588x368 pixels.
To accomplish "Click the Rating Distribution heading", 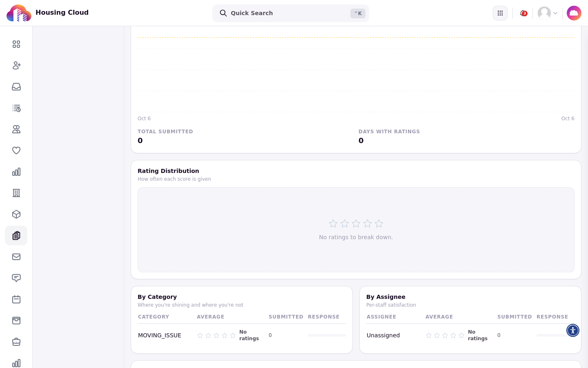I will pyautogui.click(x=168, y=171).
